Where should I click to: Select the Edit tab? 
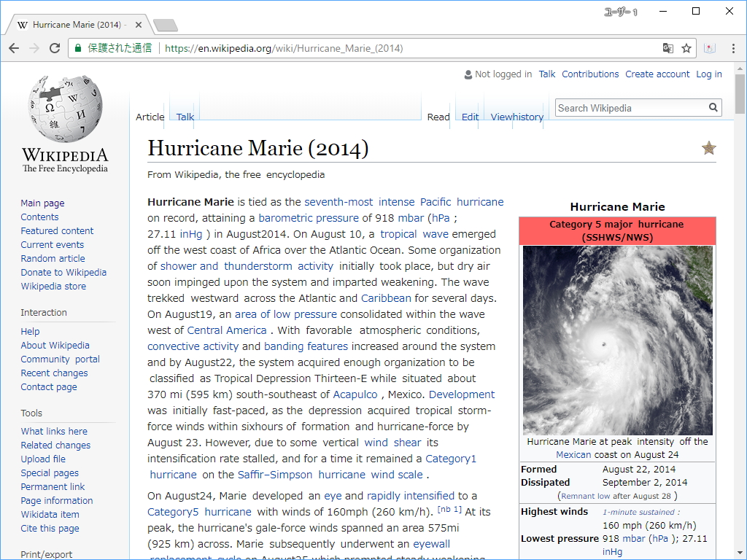(x=470, y=117)
